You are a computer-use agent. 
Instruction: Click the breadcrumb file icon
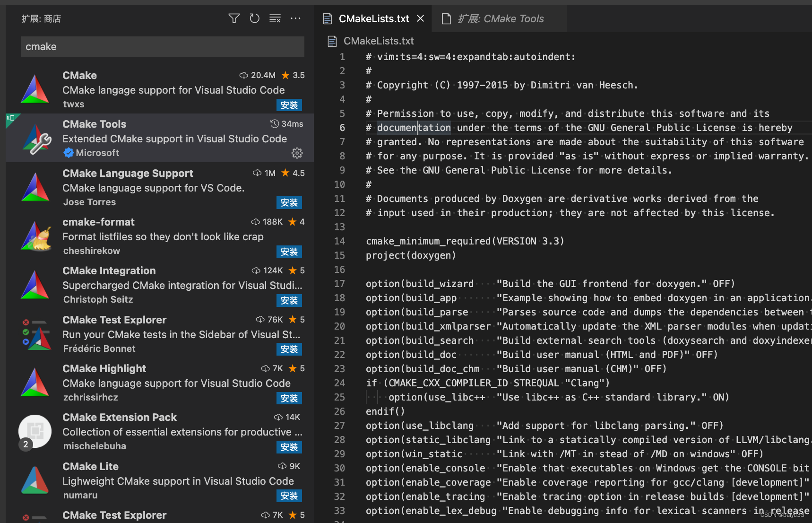[332, 42]
